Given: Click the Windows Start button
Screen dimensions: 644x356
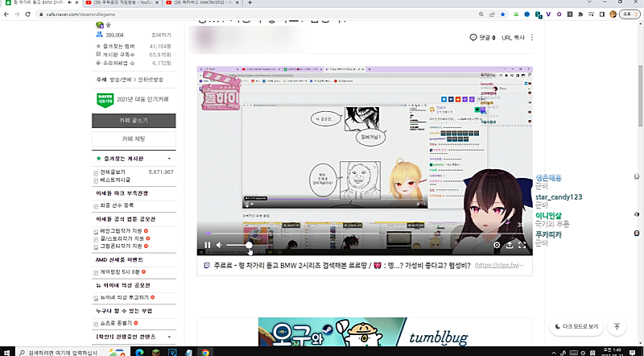Looking at the screenshot, I should [7, 352].
